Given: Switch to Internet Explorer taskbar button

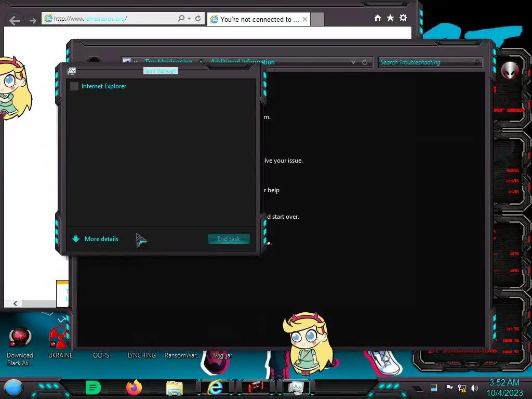Looking at the screenshot, I should (215, 388).
